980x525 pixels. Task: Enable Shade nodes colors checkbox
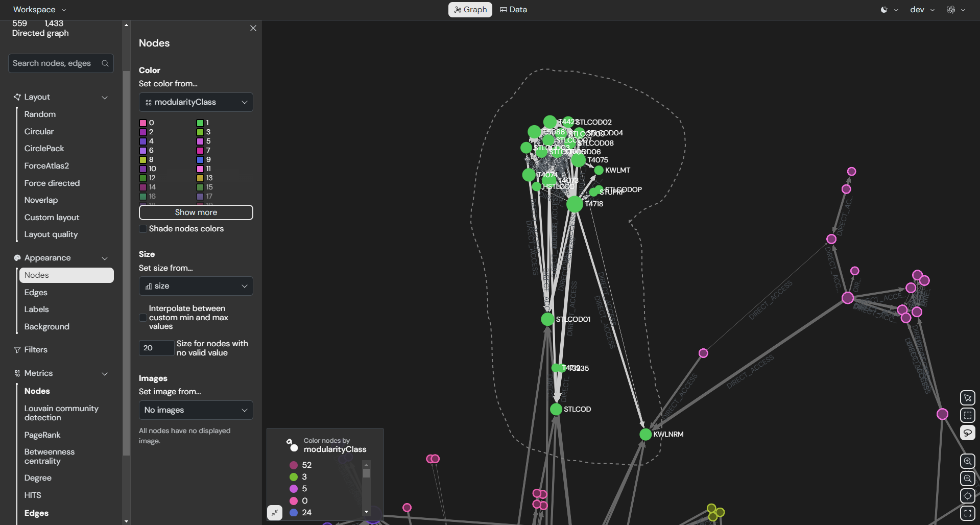143,229
